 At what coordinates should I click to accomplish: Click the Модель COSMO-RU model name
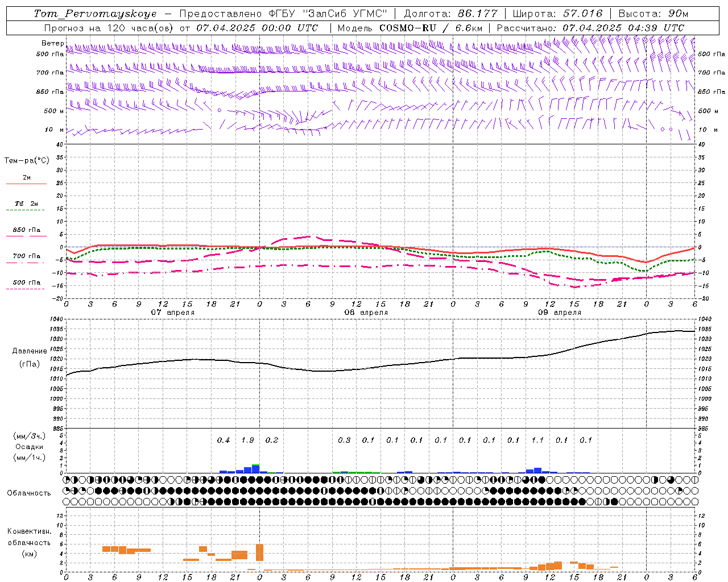(387, 28)
